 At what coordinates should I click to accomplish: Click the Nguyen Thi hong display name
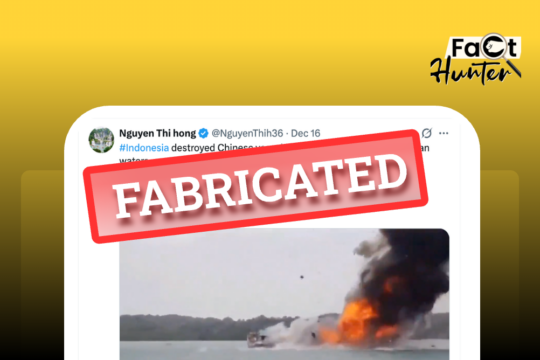tap(157, 133)
